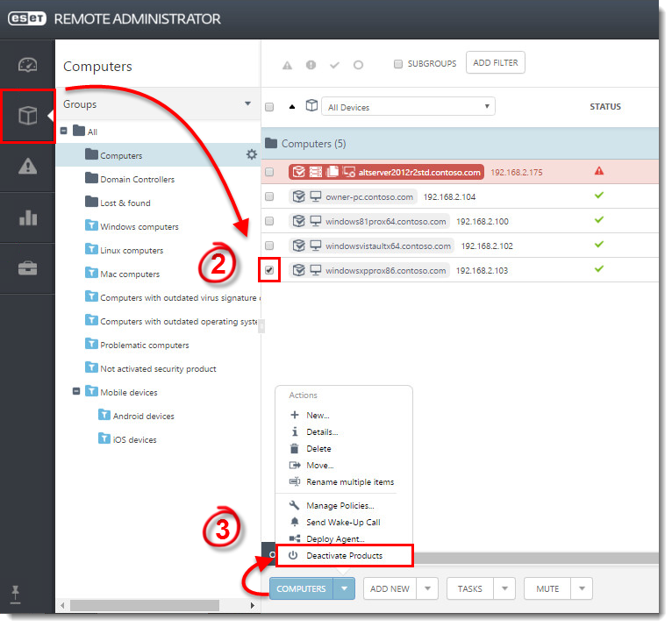Click the STATUS column header
This screenshot has height=627, width=672.
tap(604, 106)
